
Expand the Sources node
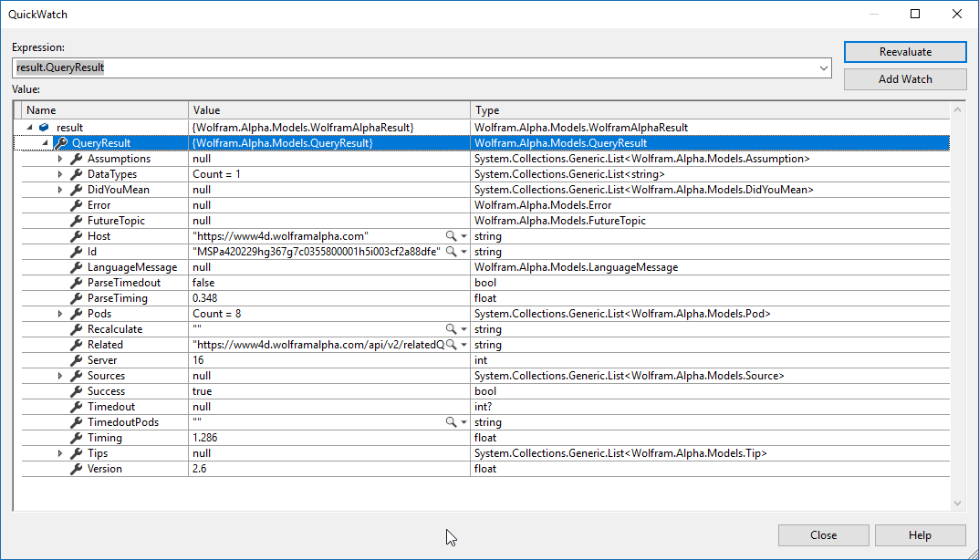[60, 376]
